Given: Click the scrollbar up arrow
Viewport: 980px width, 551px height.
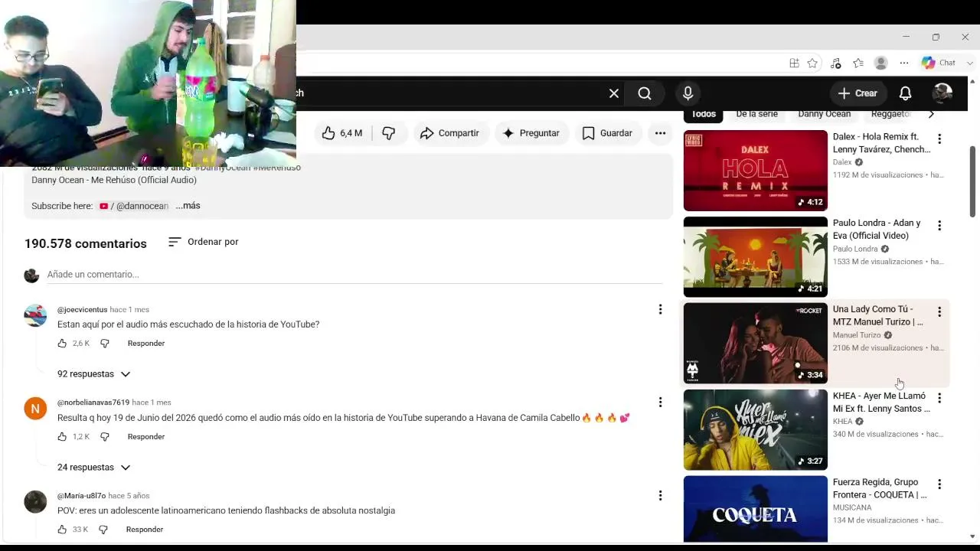Looking at the screenshot, I should [973, 81].
